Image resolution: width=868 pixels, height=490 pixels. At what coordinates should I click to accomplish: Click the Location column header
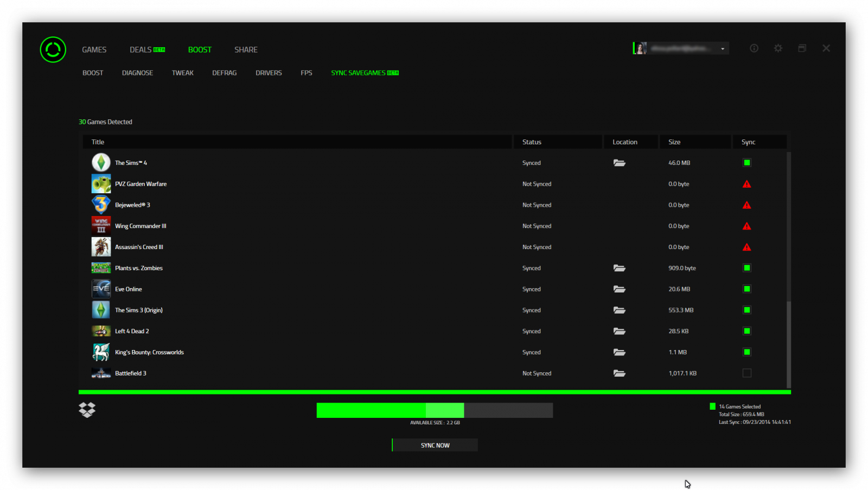click(x=631, y=142)
